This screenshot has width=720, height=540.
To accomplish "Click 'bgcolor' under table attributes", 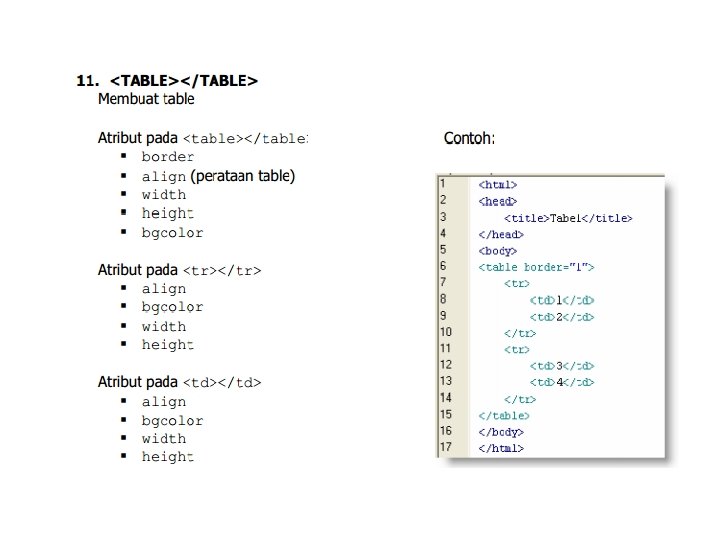I will click(x=172, y=233).
